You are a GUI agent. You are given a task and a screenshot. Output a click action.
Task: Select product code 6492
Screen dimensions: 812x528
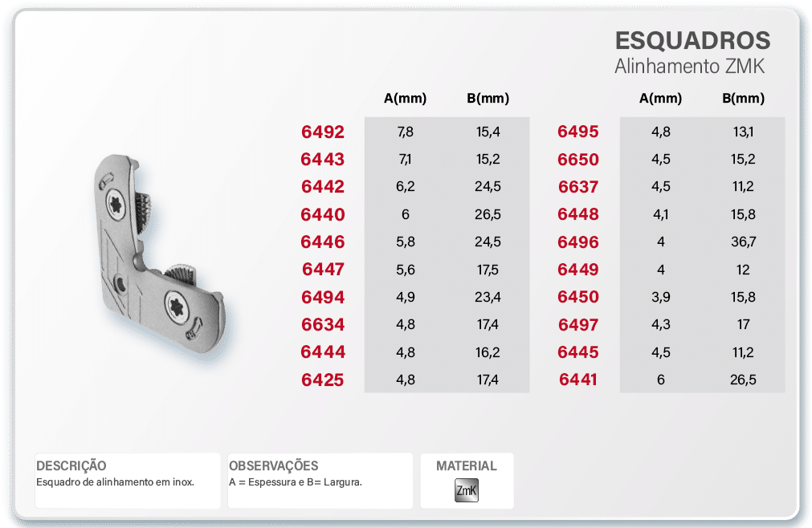point(323,132)
